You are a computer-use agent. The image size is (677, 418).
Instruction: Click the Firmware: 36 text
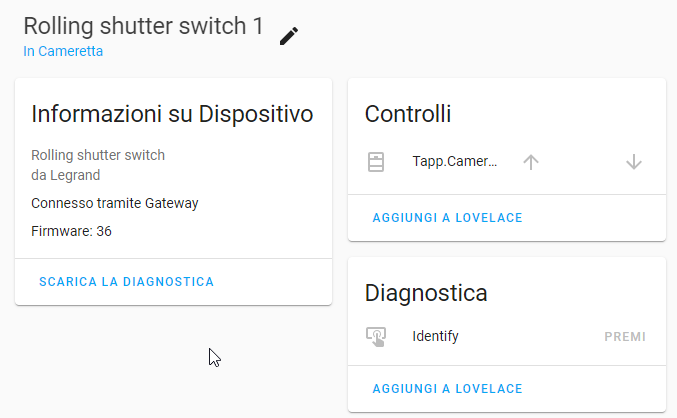click(71, 231)
